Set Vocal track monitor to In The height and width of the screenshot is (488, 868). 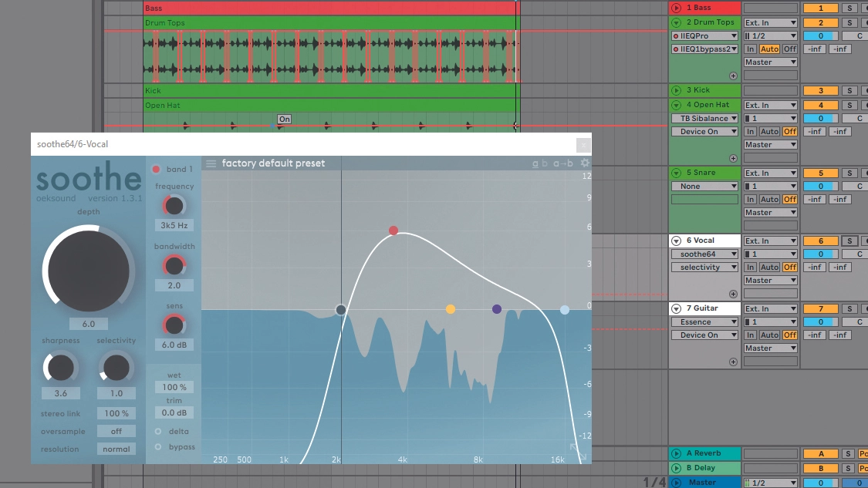click(750, 268)
